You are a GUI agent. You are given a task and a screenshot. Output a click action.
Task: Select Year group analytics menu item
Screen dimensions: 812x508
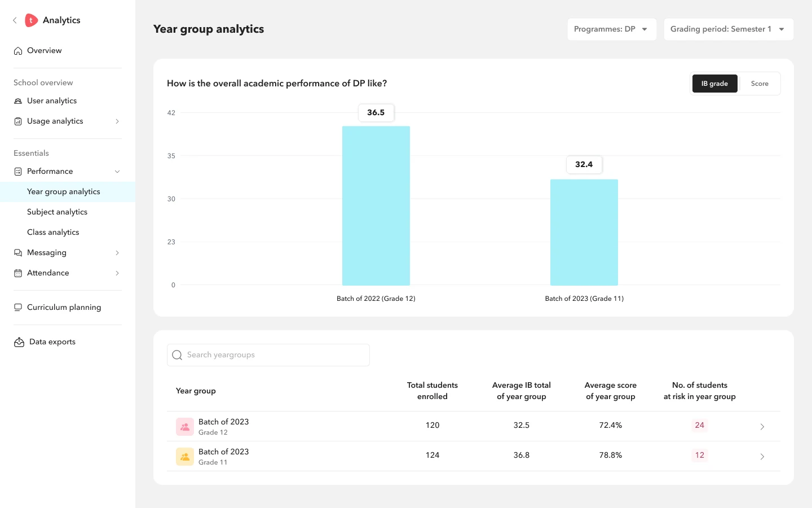pos(68,192)
